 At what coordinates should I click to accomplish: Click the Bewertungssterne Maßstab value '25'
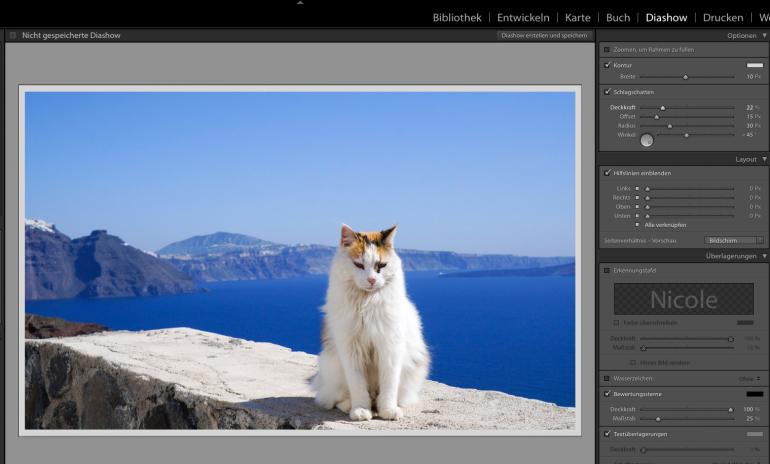(x=750, y=418)
